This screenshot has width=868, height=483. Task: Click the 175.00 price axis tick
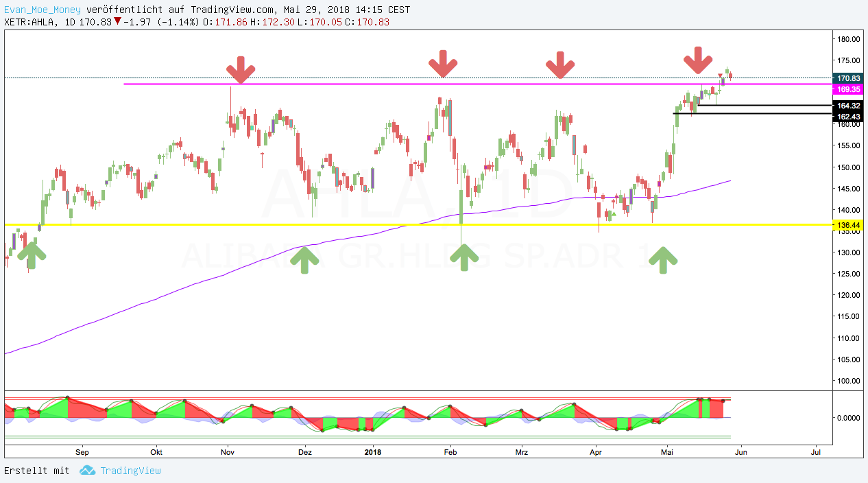tap(849, 60)
